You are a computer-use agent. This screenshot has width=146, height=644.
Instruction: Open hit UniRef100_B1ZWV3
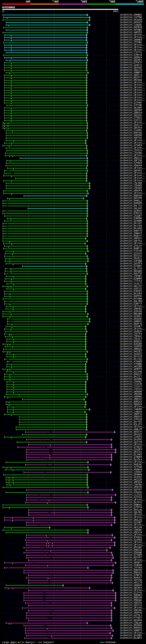pos(131,638)
